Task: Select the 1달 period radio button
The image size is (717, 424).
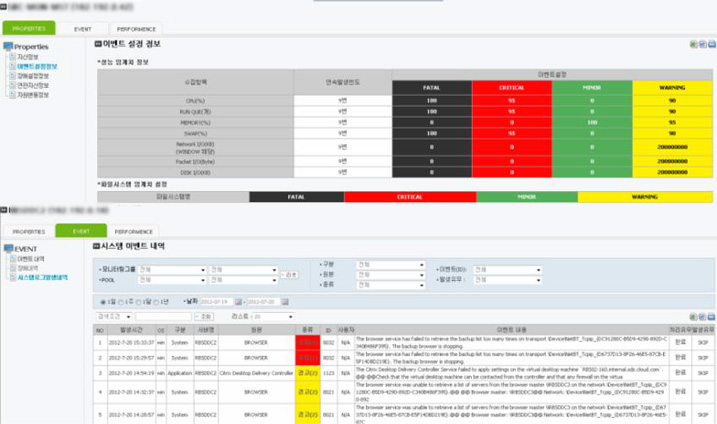Action: tap(139, 302)
